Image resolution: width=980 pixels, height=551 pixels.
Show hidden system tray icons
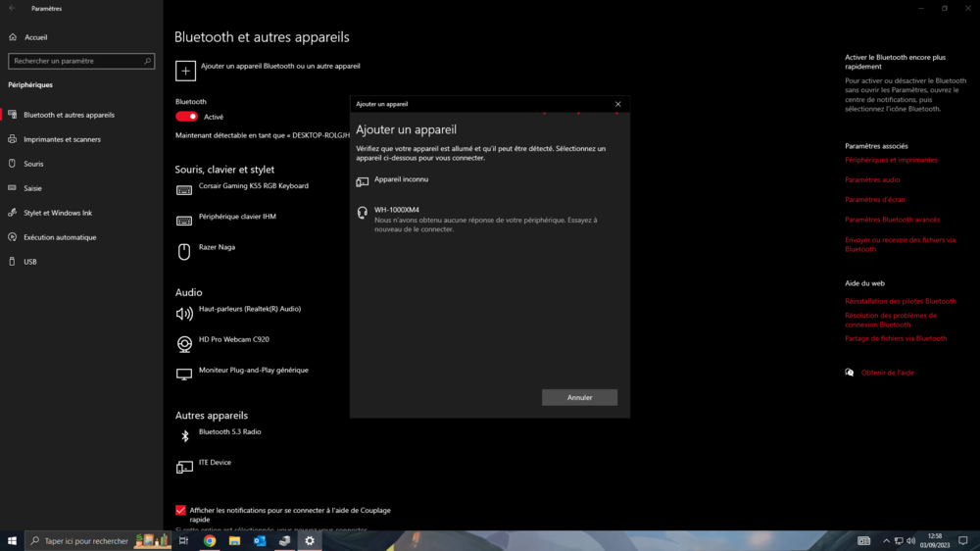[x=886, y=540]
